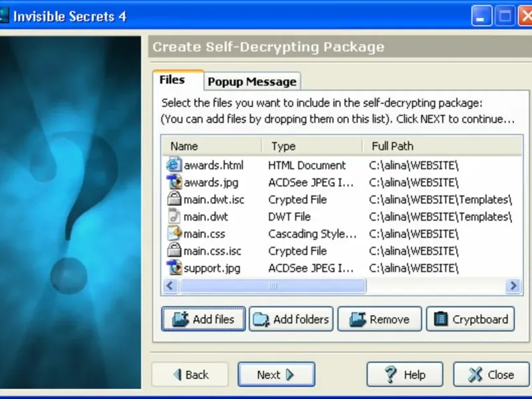Go to previous step with Back
The width and height of the screenshot is (532, 399).
[190, 374]
